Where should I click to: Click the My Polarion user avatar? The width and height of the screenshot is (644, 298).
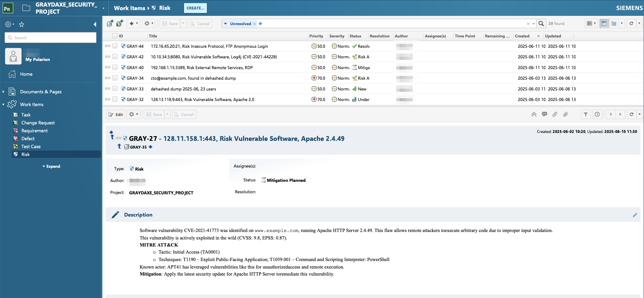(x=13, y=56)
